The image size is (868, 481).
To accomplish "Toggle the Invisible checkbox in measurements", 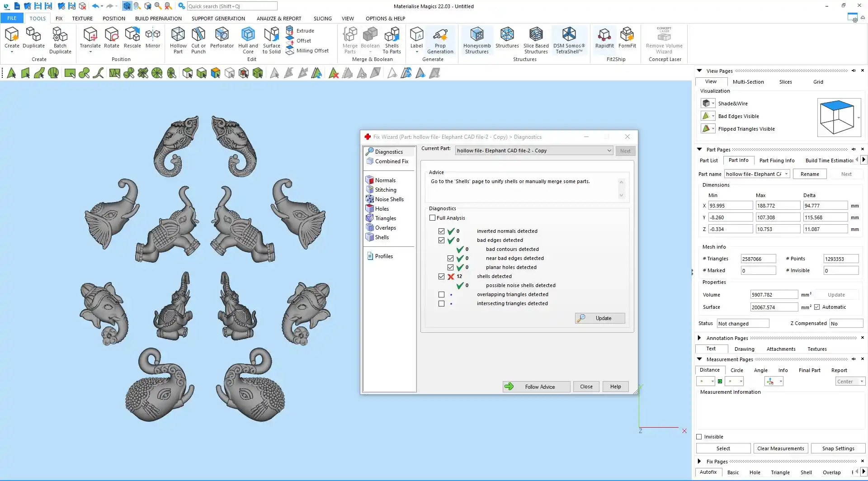I will 699,437.
